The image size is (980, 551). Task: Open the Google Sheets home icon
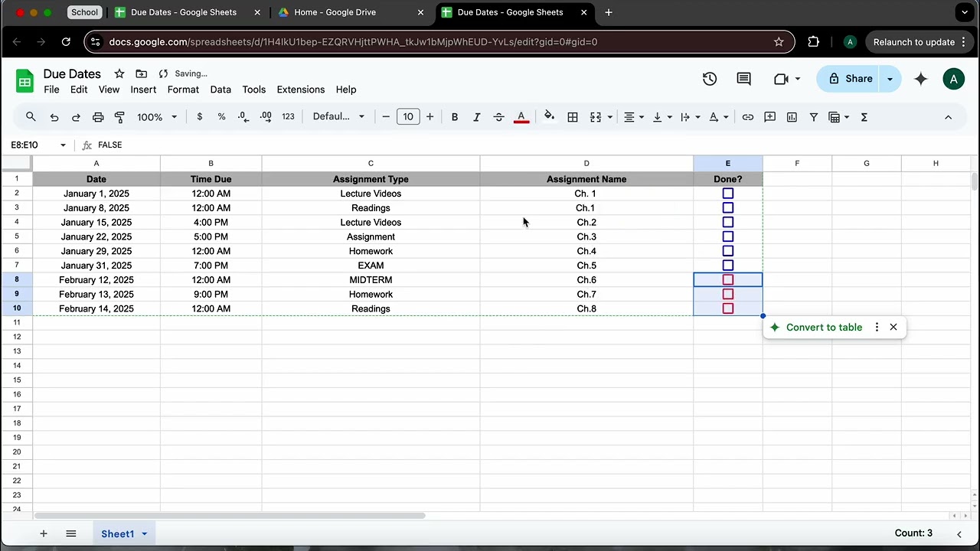point(24,81)
